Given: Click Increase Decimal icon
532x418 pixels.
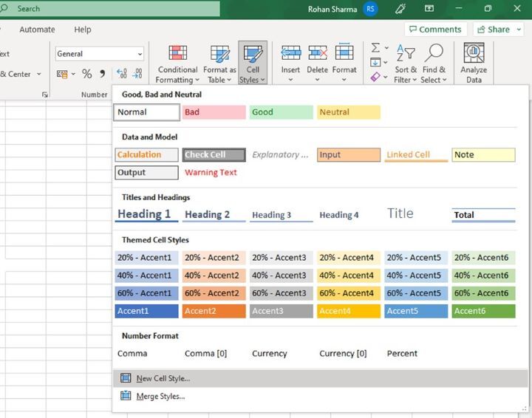Looking at the screenshot, I should pyautogui.click(x=121, y=74).
